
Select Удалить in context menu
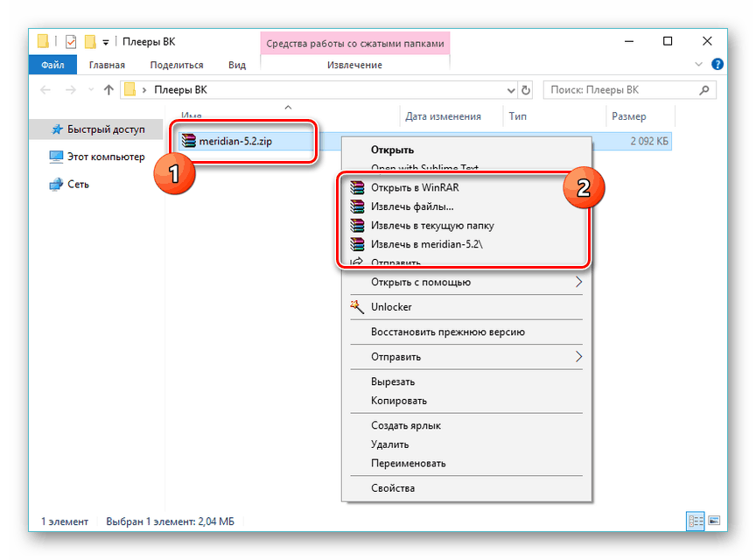click(390, 444)
